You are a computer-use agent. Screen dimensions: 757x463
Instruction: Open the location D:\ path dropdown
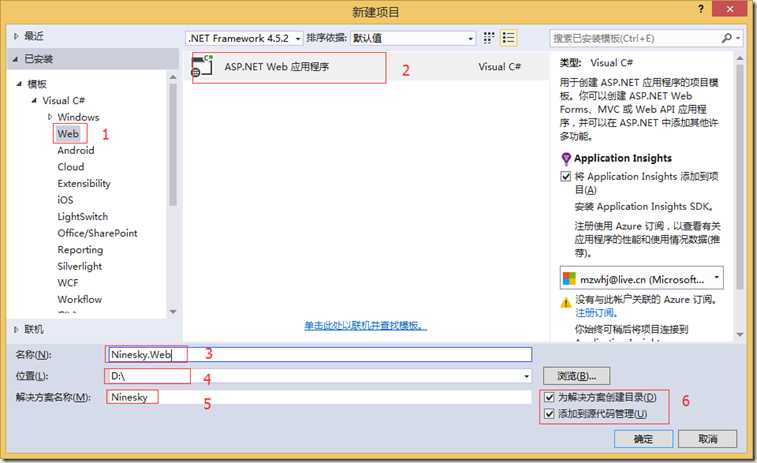[526, 376]
